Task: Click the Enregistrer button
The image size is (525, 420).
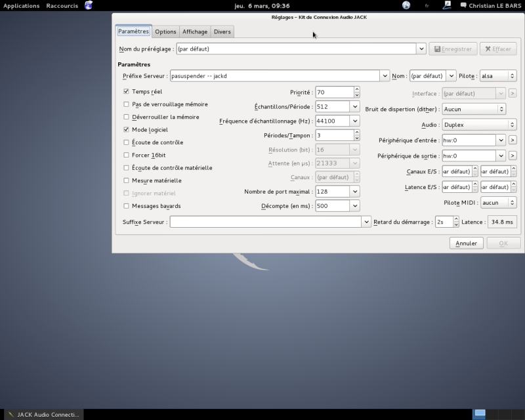Action: pyautogui.click(x=453, y=49)
